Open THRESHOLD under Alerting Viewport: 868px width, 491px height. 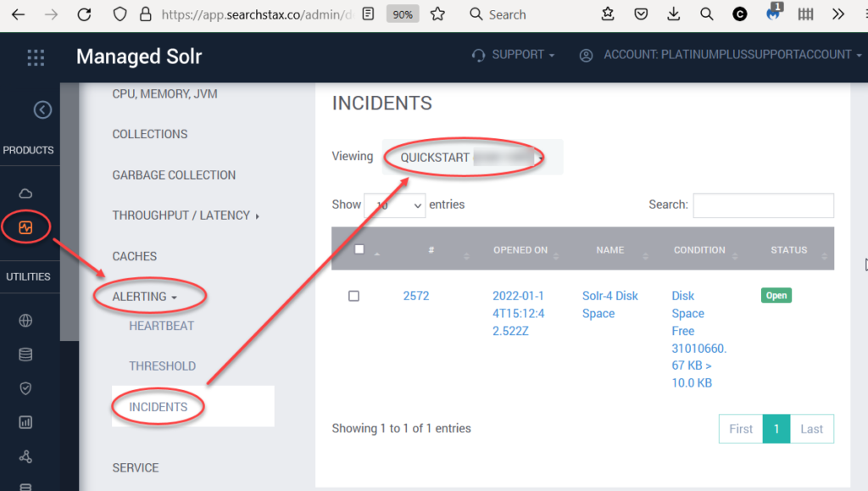tap(162, 366)
